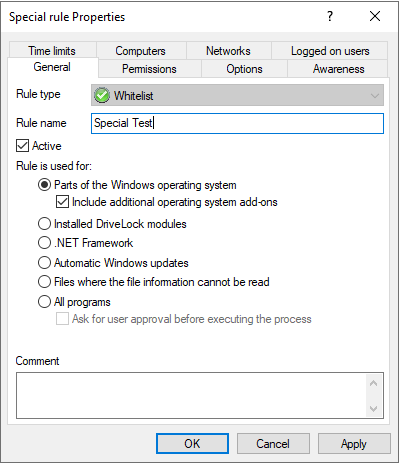Click the Cancel button
402x465 pixels.
pos(273,444)
